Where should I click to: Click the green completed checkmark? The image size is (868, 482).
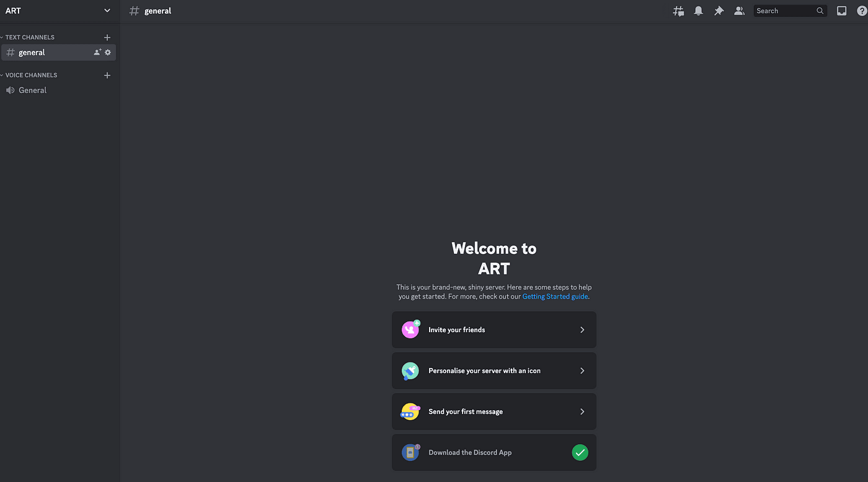point(580,452)
